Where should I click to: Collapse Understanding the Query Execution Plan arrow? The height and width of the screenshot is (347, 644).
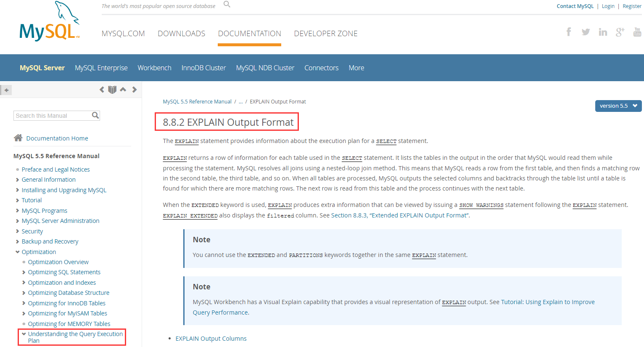point(24,334)
